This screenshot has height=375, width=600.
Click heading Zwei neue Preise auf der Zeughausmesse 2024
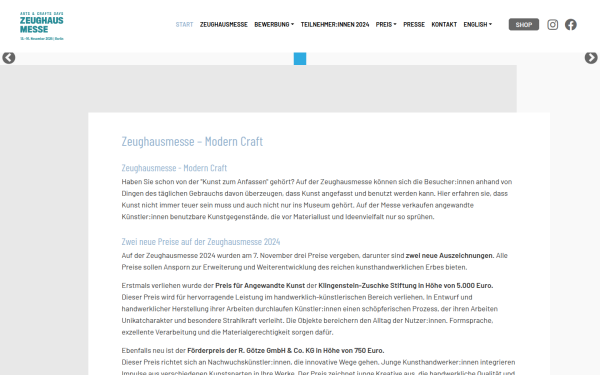(201, 242)
